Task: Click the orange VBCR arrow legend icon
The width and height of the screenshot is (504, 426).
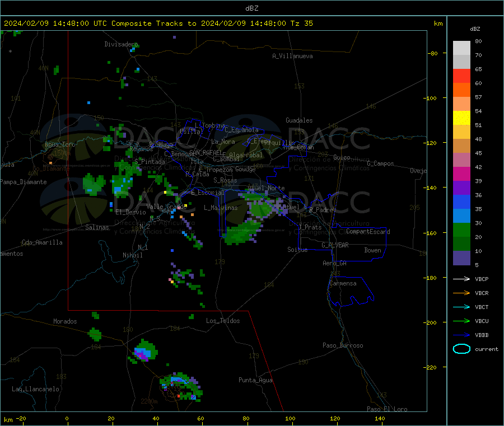Action: (461, 293)
